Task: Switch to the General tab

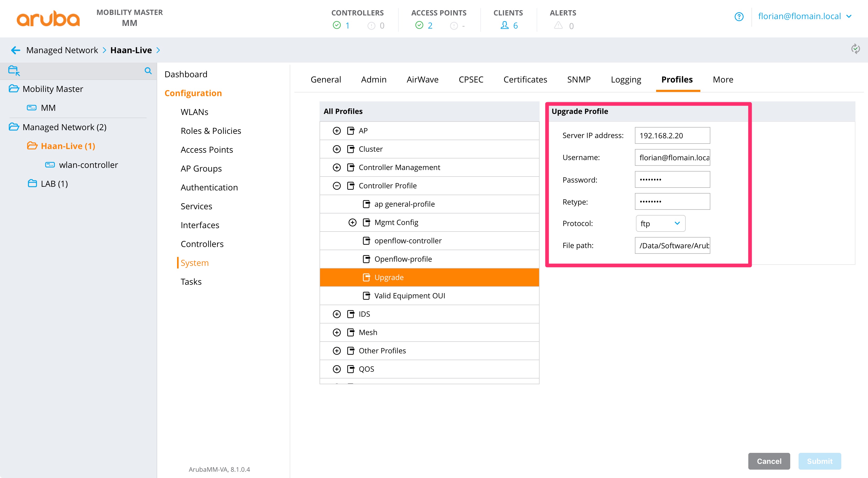Action: coord(326,80)
